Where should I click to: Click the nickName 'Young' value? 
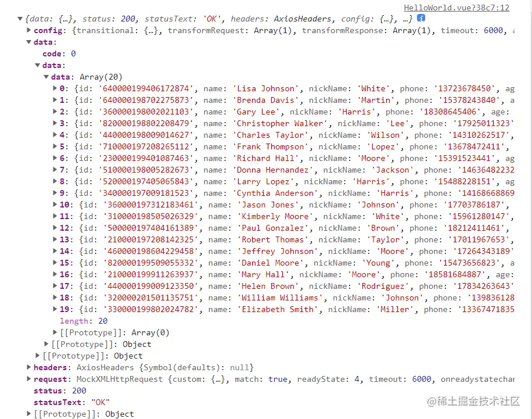point(378,263)
